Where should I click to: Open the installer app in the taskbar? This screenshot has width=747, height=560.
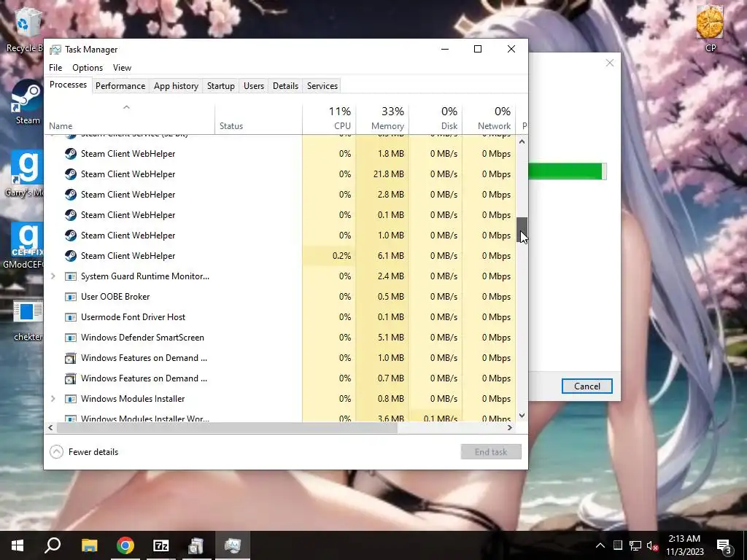[196, 545]
